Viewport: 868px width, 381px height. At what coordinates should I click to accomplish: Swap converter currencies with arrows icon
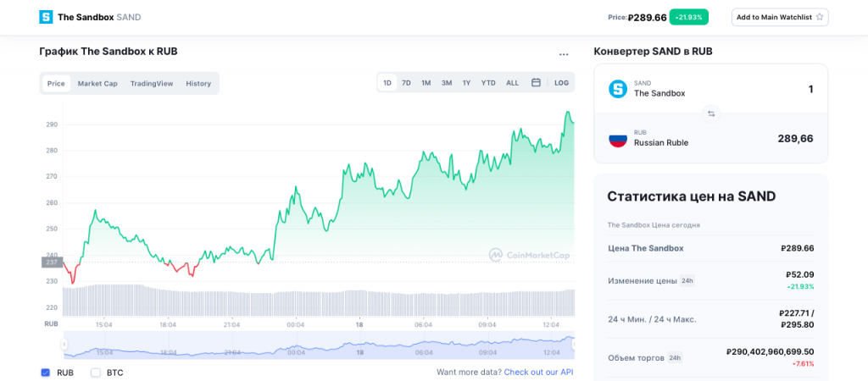pos(711,113)
